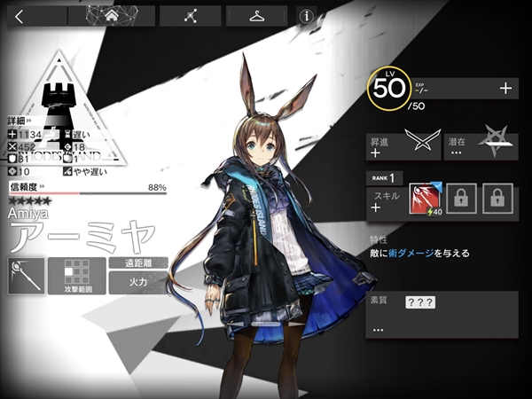Open the operator network graph icon
The height and width of the screenshot is (399, 532).
click(x=191, y=16)
